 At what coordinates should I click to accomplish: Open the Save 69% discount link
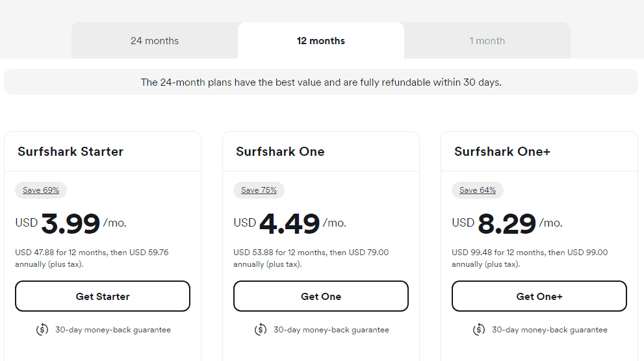pos(41,190)
